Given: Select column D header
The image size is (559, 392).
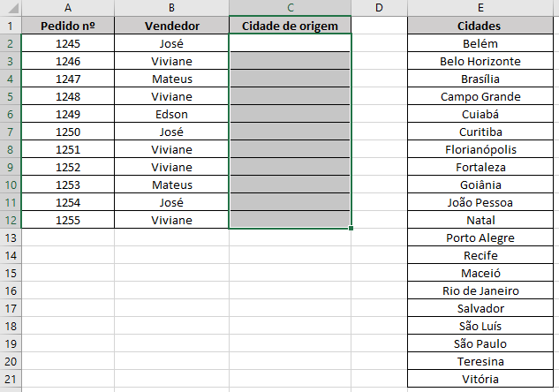Looking at the screenshot, I should tap(379, 8).
